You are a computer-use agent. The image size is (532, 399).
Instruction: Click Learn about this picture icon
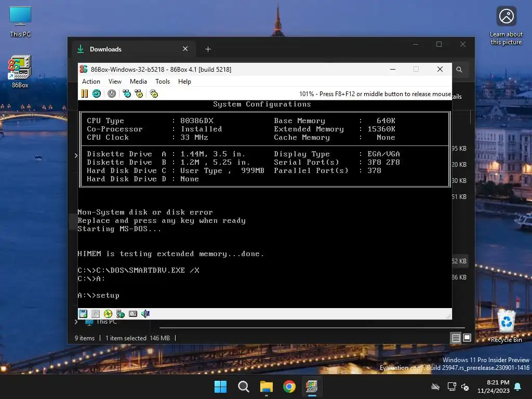(x=506, y=26)
